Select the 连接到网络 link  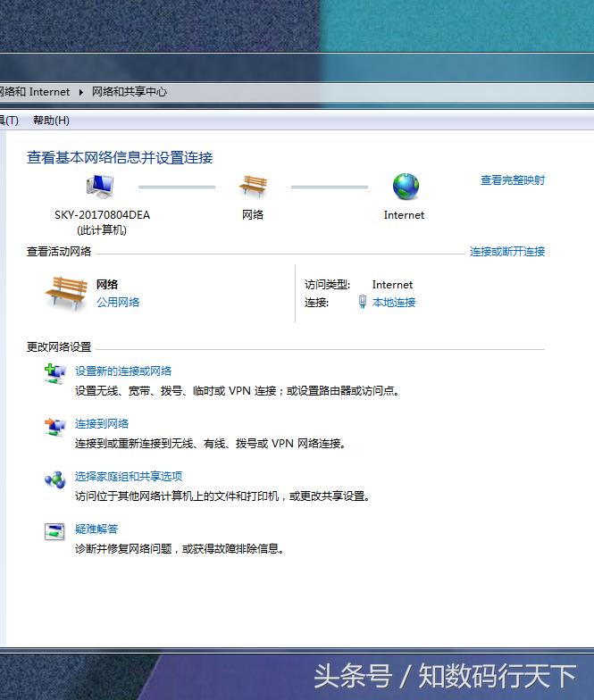tap(102, 424)
